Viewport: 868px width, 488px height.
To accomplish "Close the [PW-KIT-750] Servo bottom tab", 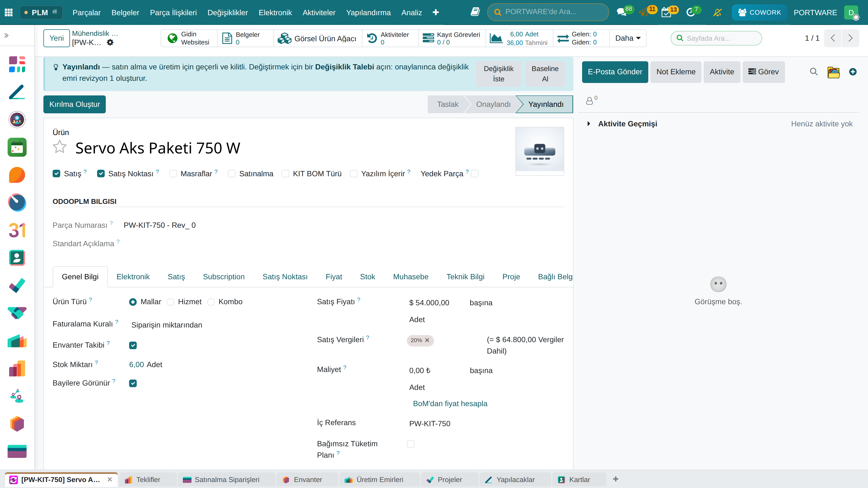I will point(110,480).
